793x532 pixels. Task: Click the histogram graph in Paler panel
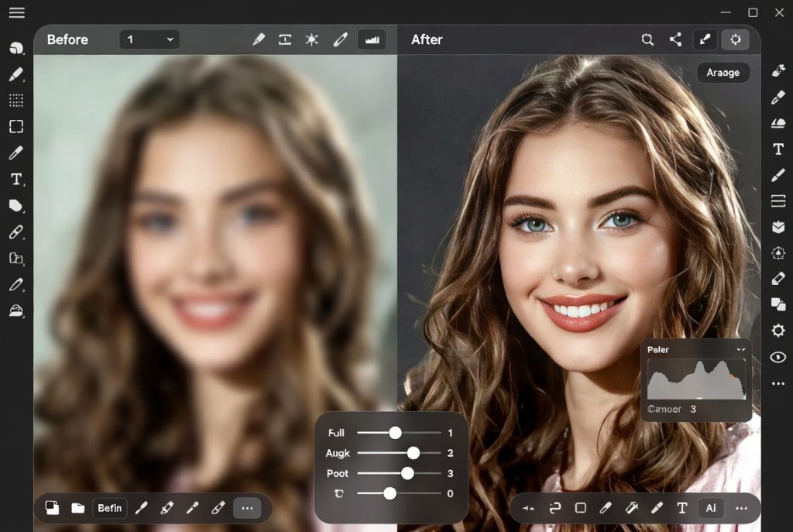[696, 379]
